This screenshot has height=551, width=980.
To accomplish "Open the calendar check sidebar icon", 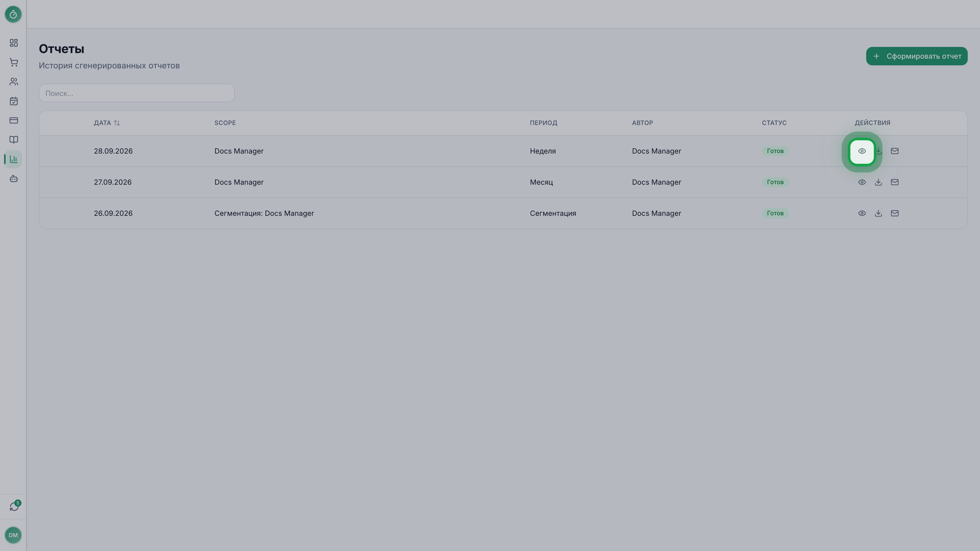I will tap(14, 101).
